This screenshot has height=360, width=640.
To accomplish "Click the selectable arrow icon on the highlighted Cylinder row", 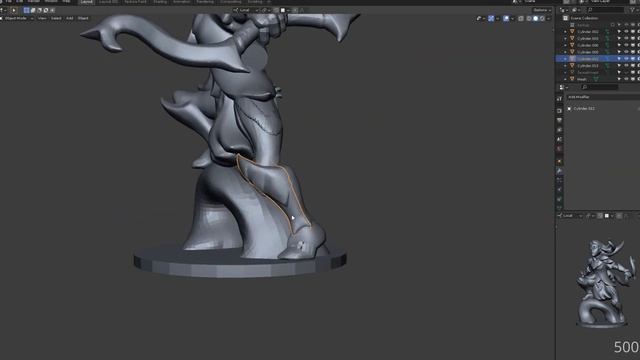I will click(x=619, y=59).
